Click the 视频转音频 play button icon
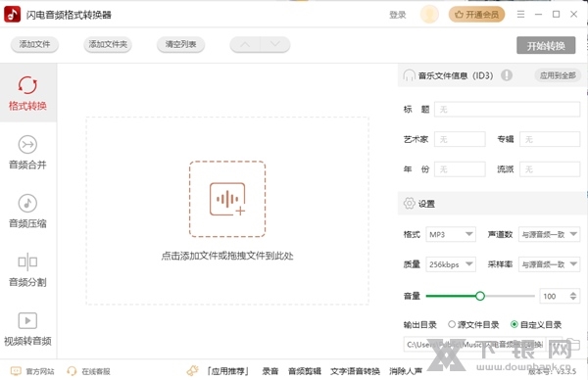Viewport: 588px width, 380px height. [x=27, y=321]
